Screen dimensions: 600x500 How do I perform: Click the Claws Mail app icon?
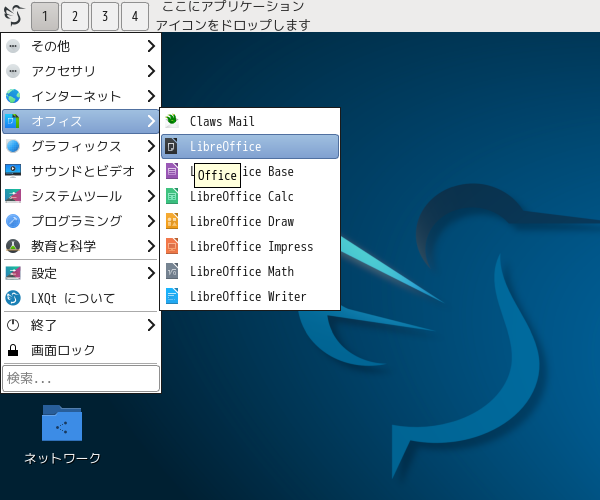pos(172,121)
